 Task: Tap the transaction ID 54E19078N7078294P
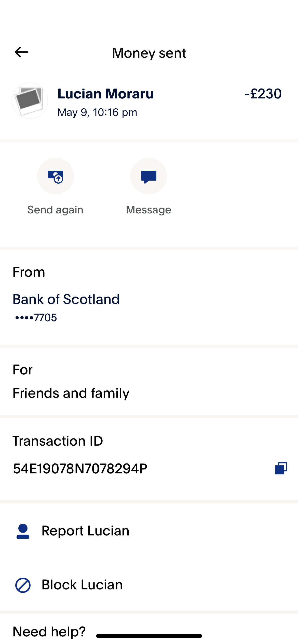point(80,469)
